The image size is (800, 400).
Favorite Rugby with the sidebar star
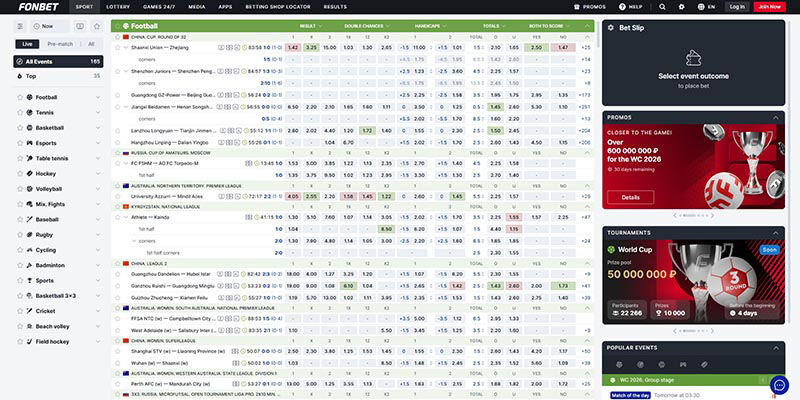tap(20, 235)
